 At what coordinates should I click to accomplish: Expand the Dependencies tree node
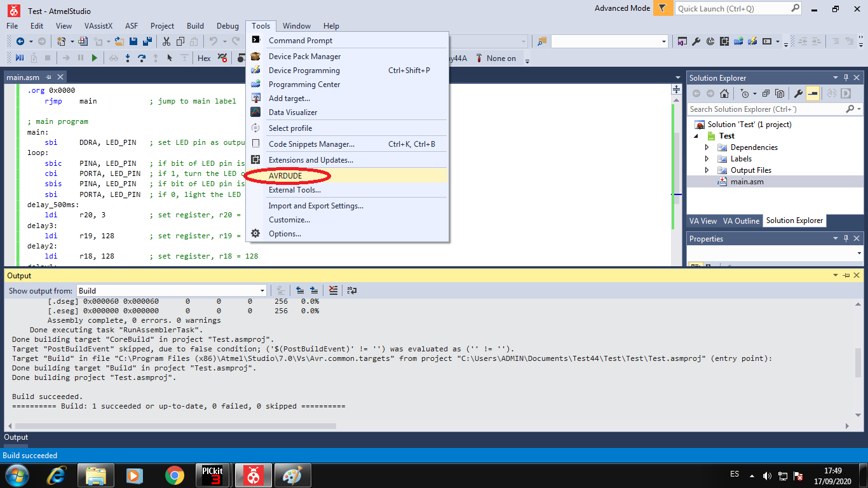[707, 147]
